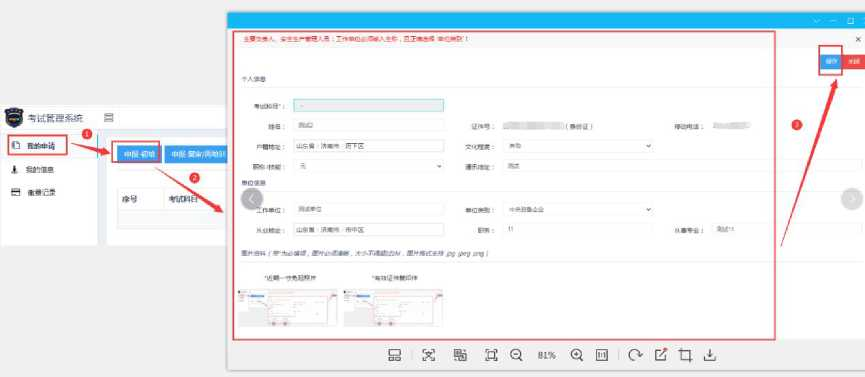
Task: Click the 序号 table column header
Action: tap(130, 199)
